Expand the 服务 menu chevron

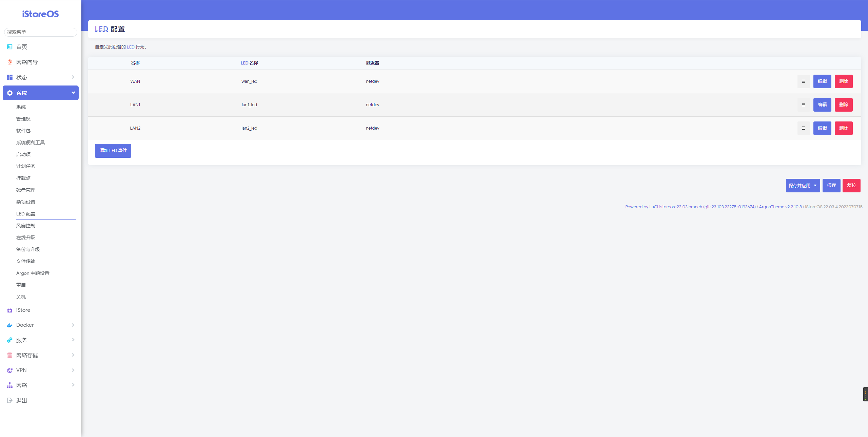coord(73,340)
